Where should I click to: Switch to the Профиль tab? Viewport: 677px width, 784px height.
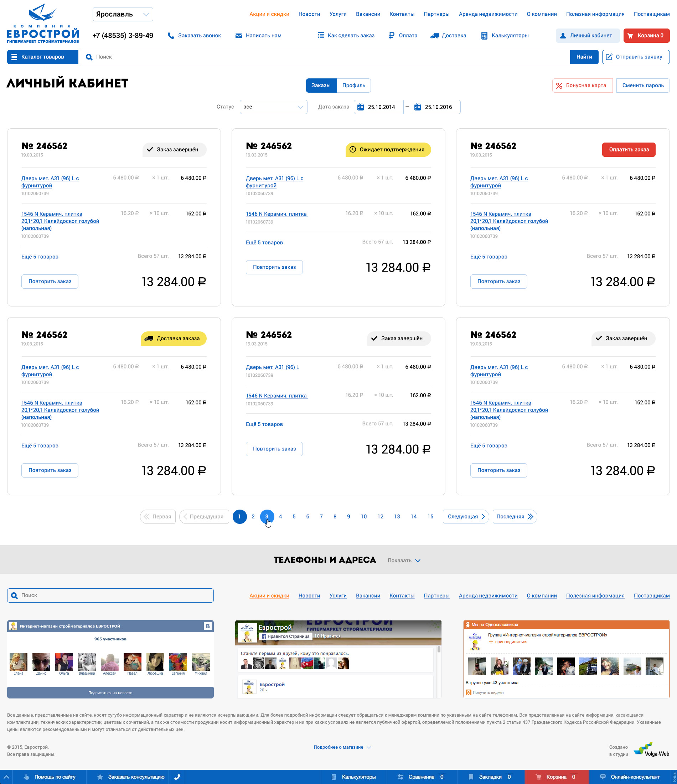pyautogui.click(x=354, y=86)
